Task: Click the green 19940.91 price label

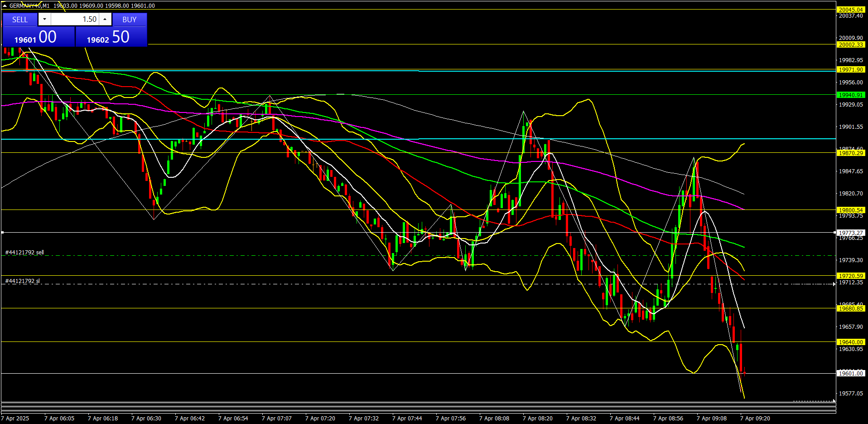Action: pyautogui.click(x=850, y=95)
